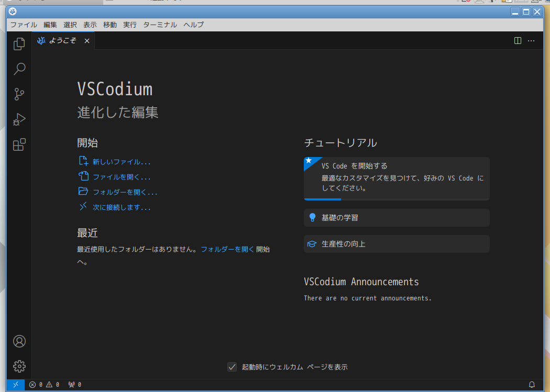Open the Search view in activity bar
The height and width of the screenshot is (392, 550).
coord(19,69)
